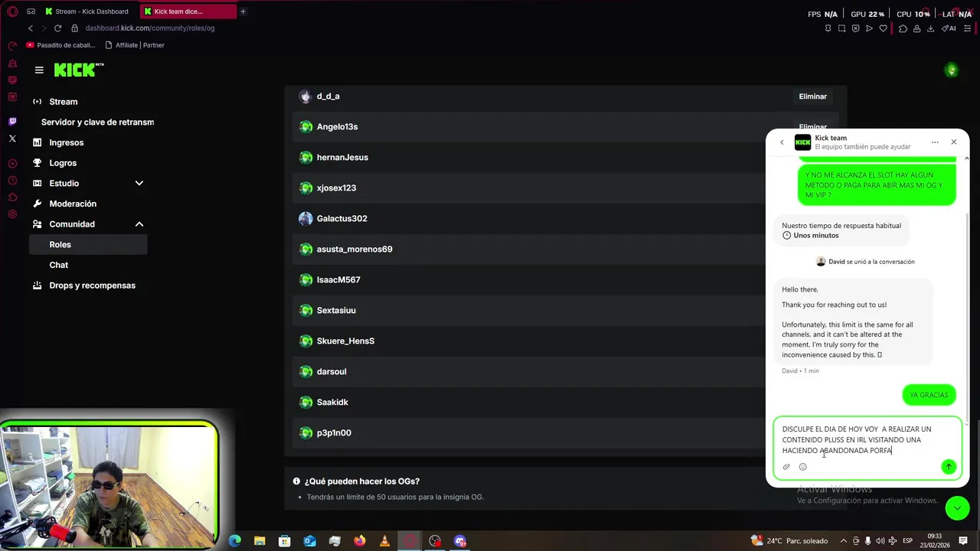980x551 pixels.
Task: Click the green profile avatar icon
Action: [x=952, y=70]
